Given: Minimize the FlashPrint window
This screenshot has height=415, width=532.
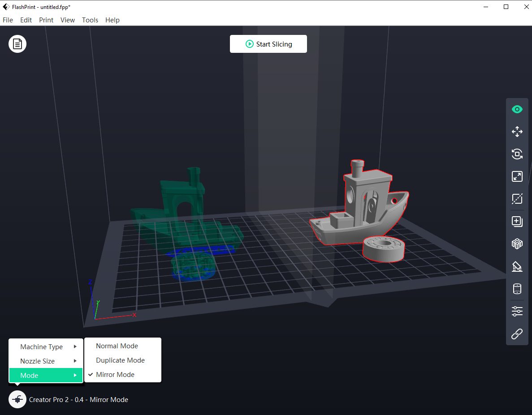Looking at the screenshot, I should coord(486,7).
